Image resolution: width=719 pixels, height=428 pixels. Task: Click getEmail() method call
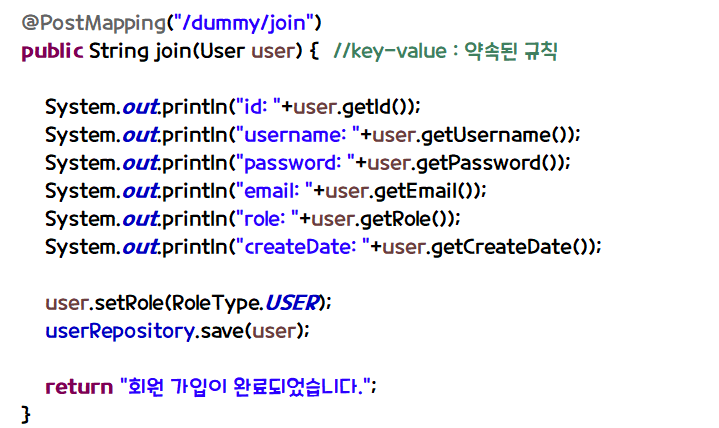[x=427, y=191]
